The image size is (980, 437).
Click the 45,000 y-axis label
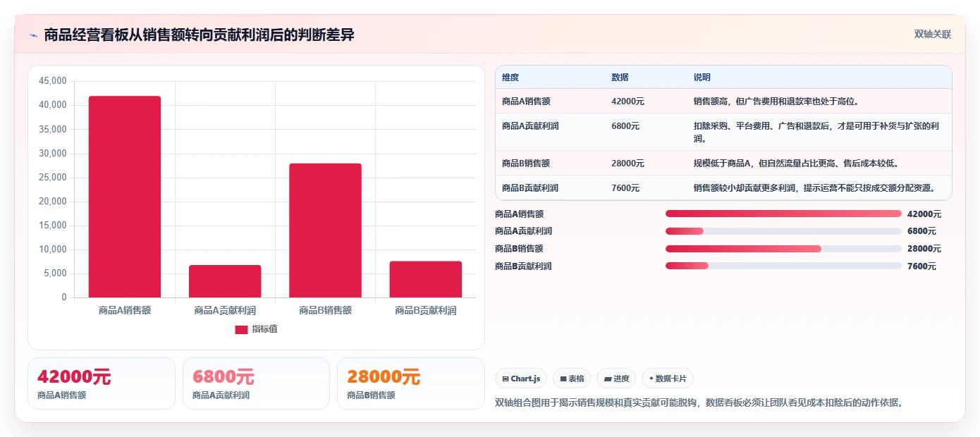point(53,81)
